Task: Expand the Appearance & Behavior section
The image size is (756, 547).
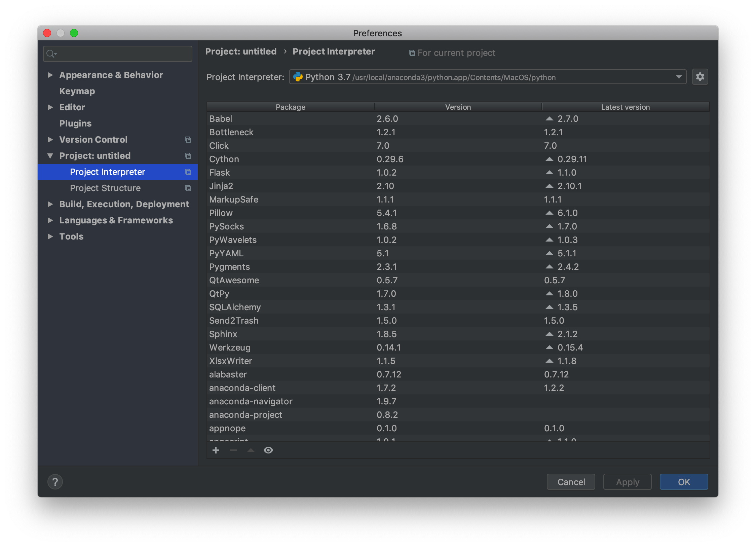Action: coord(51,75)
